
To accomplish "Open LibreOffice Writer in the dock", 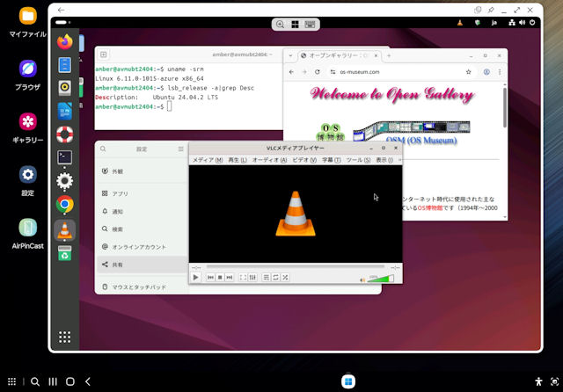I will (64, 111).
